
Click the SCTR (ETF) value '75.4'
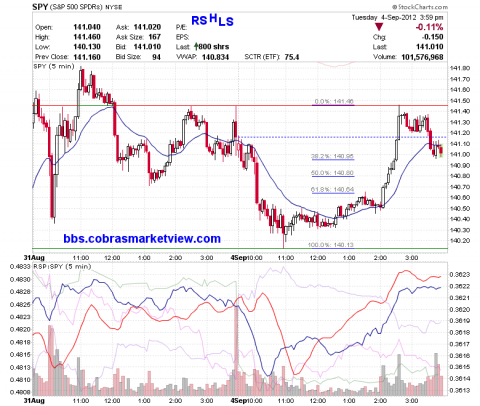pyautogui.click(x=292, y=57)
